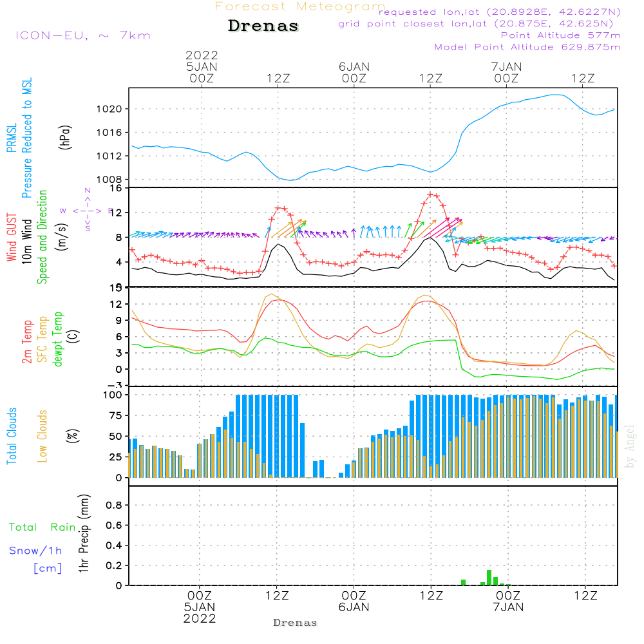The height and width of the screenshot is (644, 644).
Task: Click the 50 cloud cover axis value
Action: (x=116, y=437)
